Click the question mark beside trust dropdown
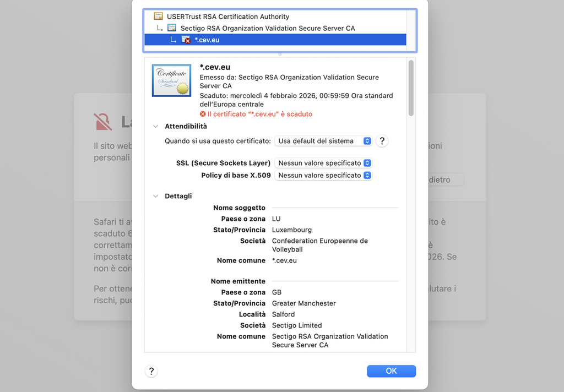Viewport: 564px width, 392px height. click(x=382, y=141)
